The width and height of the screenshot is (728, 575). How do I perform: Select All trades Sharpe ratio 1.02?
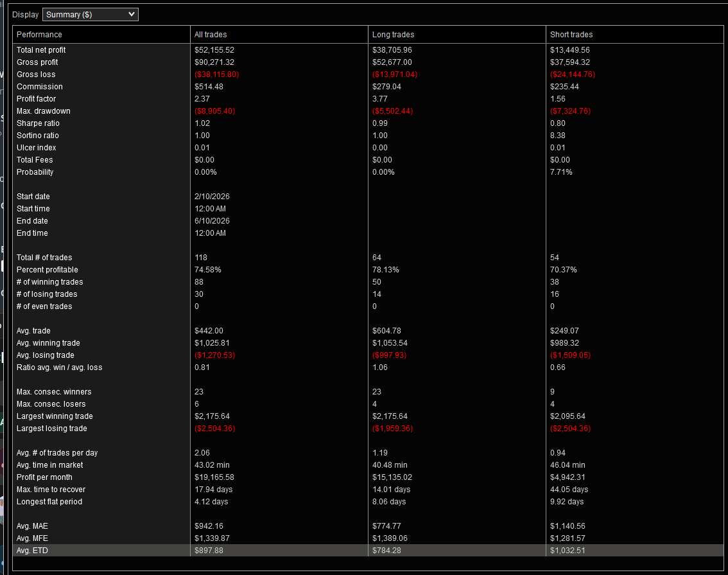[202, 123]
